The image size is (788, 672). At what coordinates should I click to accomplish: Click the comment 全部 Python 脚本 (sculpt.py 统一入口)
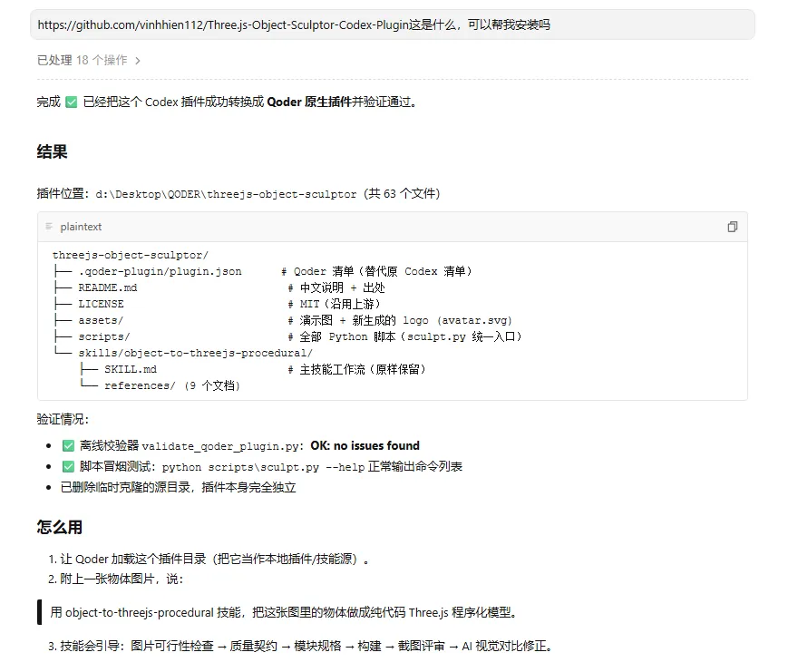(x=405, y=336)
